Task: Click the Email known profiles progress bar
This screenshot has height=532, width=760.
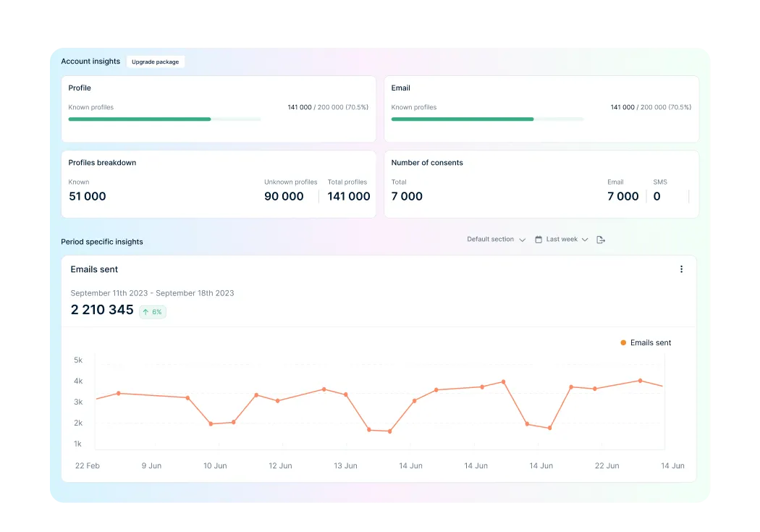Action: pyautogui.click(x=487, y=119)
